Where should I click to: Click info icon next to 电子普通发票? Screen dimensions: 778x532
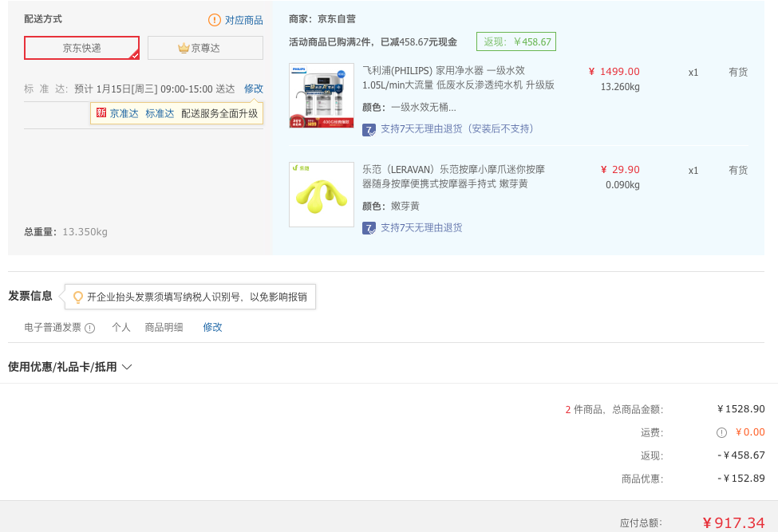90,329
